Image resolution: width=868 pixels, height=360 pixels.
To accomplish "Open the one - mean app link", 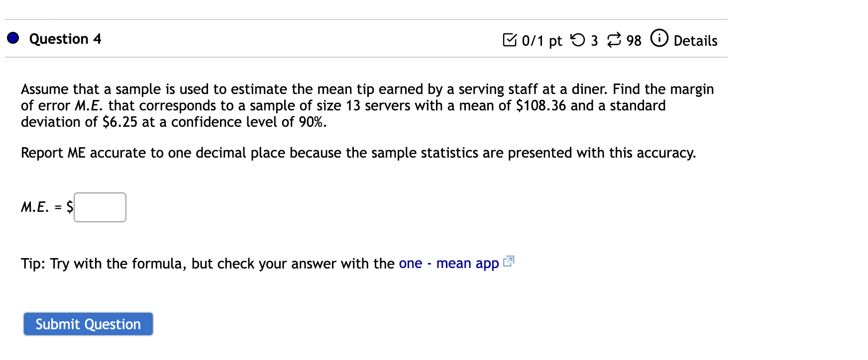I will coord(448,263).
